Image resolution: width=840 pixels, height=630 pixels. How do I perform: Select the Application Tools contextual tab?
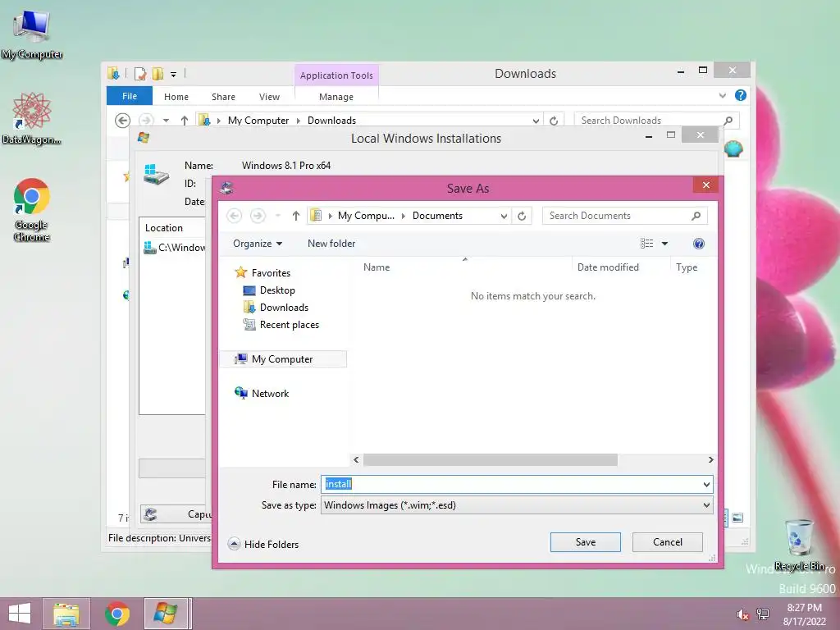[336, 75]
